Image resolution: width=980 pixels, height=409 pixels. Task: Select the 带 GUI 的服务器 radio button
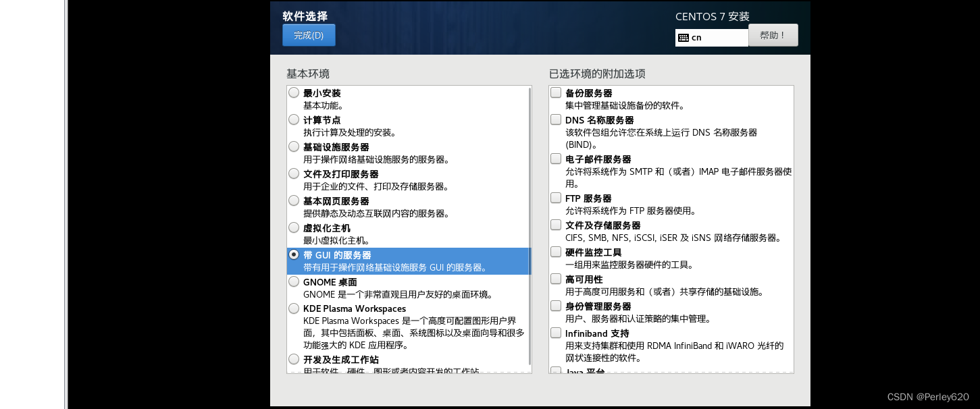[294, 254]
